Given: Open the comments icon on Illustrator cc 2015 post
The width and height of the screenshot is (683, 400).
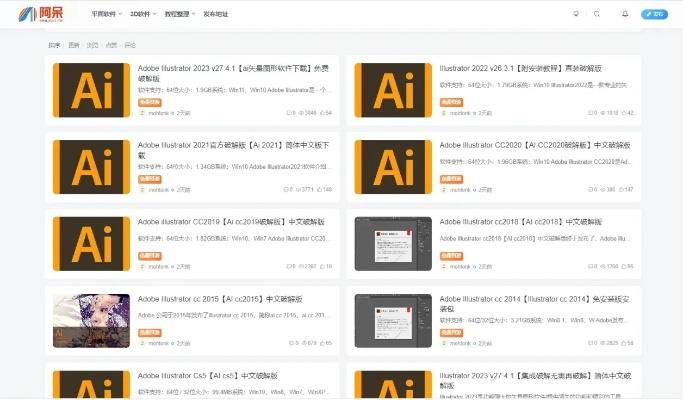Looking at the screenshot, I should (x=291, y=343).
